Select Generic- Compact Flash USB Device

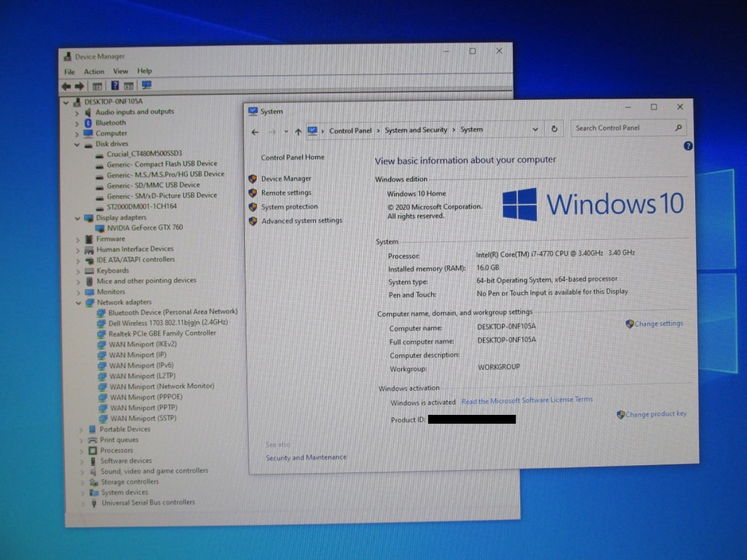pyautogui.click(x=161, y=164)
